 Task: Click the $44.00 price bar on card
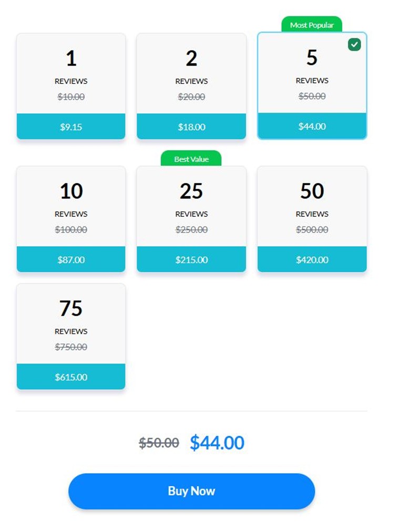[x=312, y=126]
